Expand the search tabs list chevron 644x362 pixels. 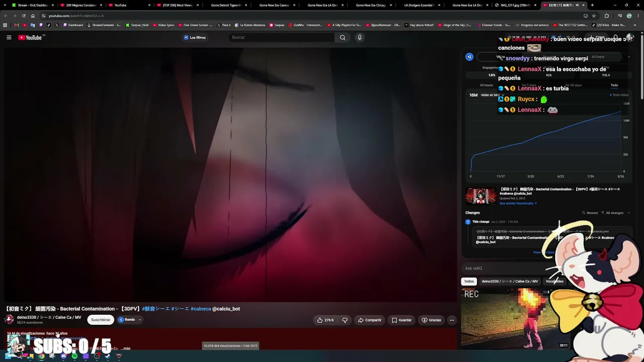coord(5,5)
